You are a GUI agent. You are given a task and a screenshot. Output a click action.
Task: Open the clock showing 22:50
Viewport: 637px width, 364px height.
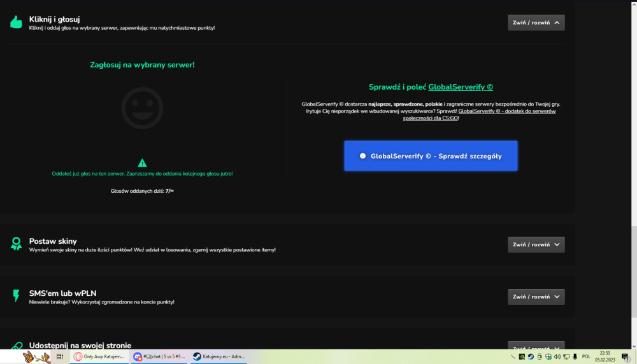click(605, 357)
